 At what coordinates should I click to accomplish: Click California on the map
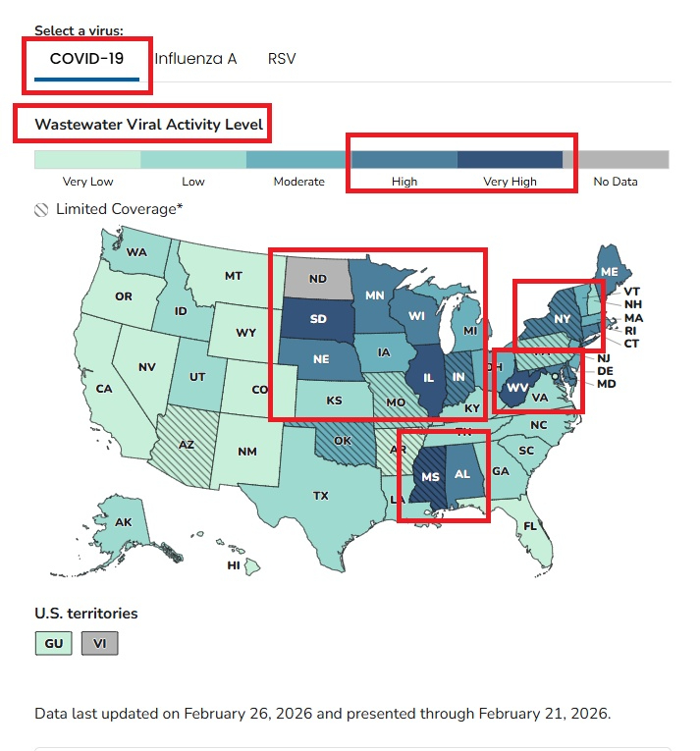point(103,388)
